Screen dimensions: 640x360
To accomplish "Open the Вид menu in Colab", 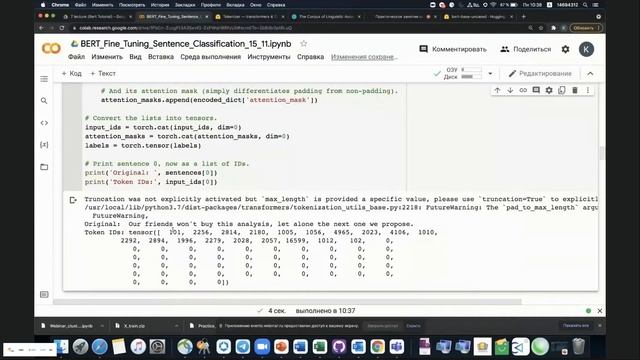I will pyautogui.click(x=135, y=57).
